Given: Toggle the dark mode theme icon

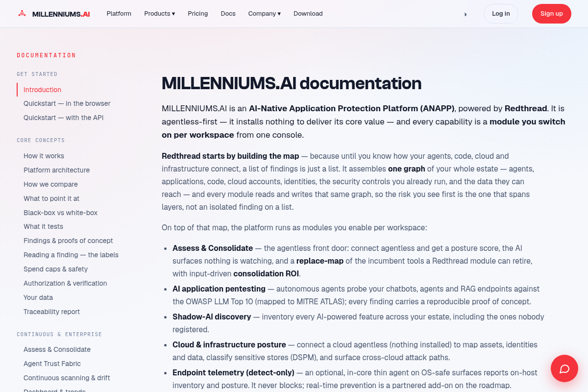Looking at the screenshot, I should [x=465, y=14].
